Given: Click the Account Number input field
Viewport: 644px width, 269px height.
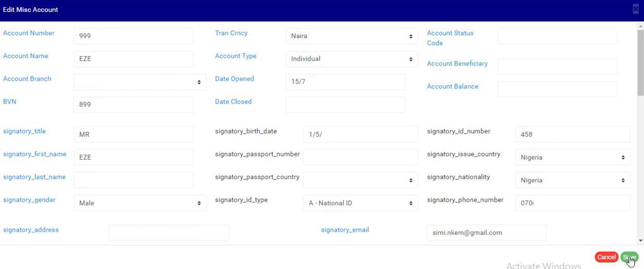Looking at the screenshot, I should (x=133, y=36).
